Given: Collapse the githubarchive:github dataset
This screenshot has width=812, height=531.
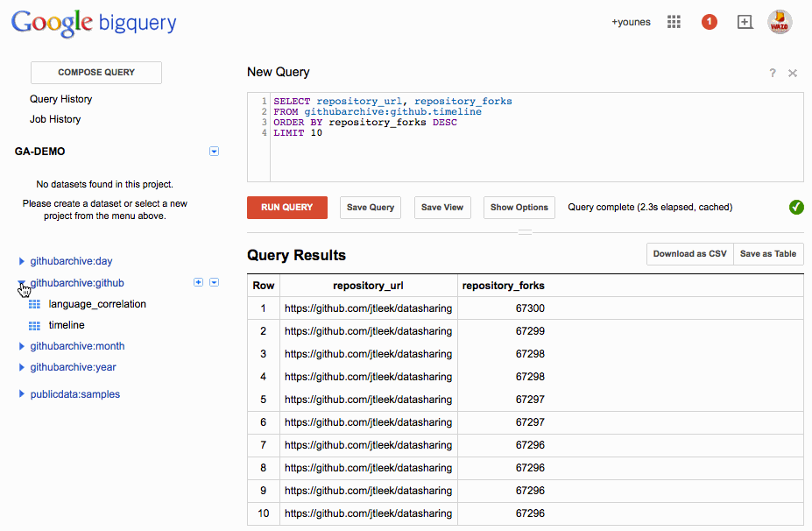Looking at the screenshot, I should tap(21, 282).
